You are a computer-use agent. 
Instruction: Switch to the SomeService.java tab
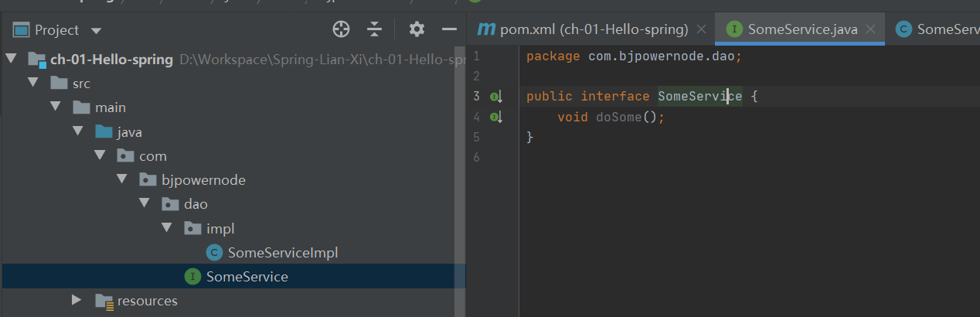point(802,29)
